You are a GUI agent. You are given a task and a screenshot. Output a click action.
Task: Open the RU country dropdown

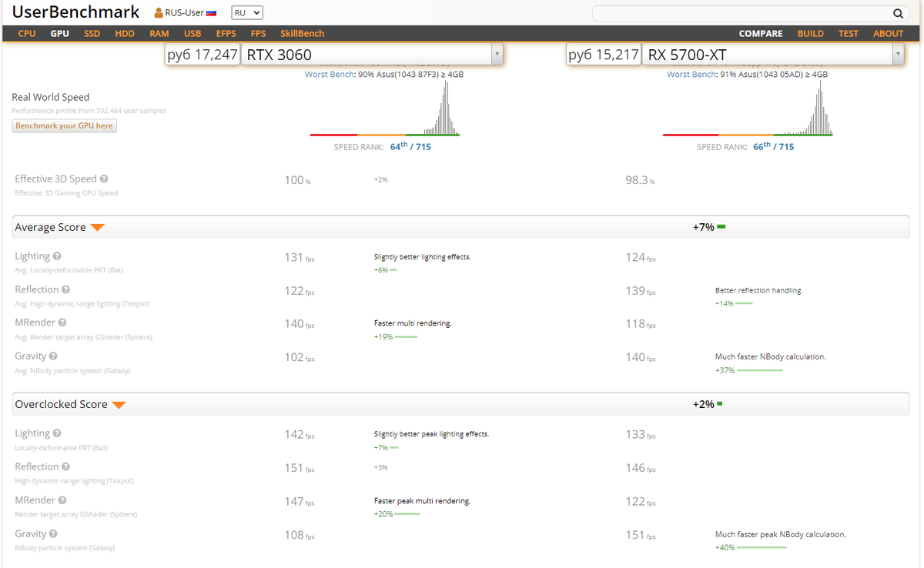(x=247, y=13)
